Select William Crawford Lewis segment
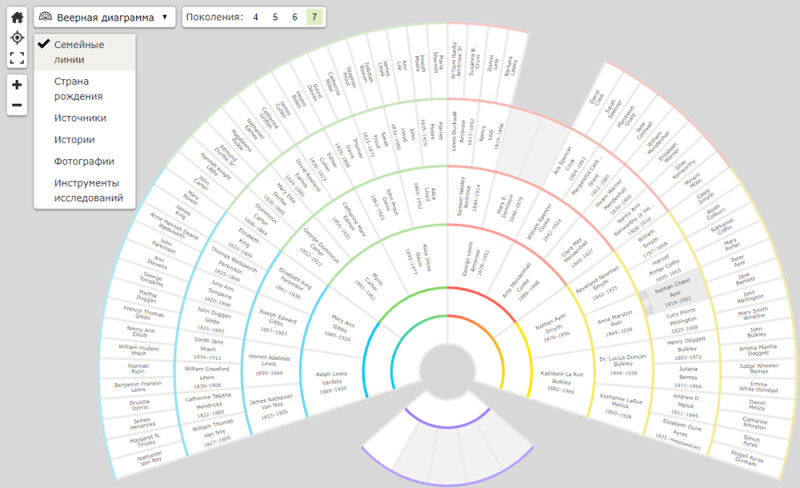The height and width of the screenshot is (488, 800). (x=207, y=376)
